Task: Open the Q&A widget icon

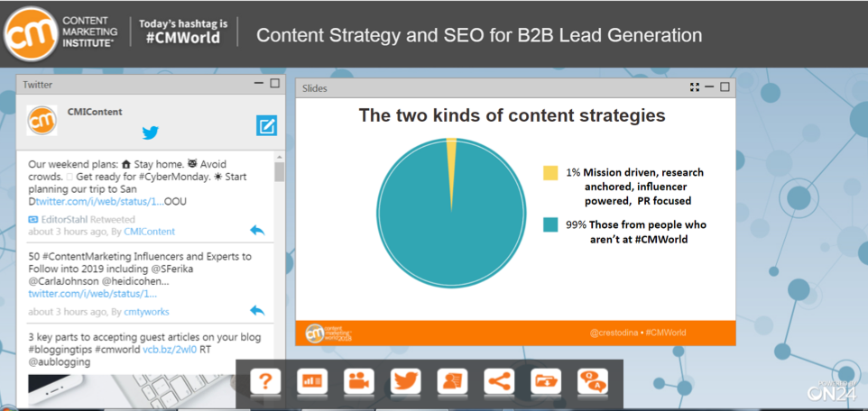Action: pyautogui.click(x=592, y=381)
